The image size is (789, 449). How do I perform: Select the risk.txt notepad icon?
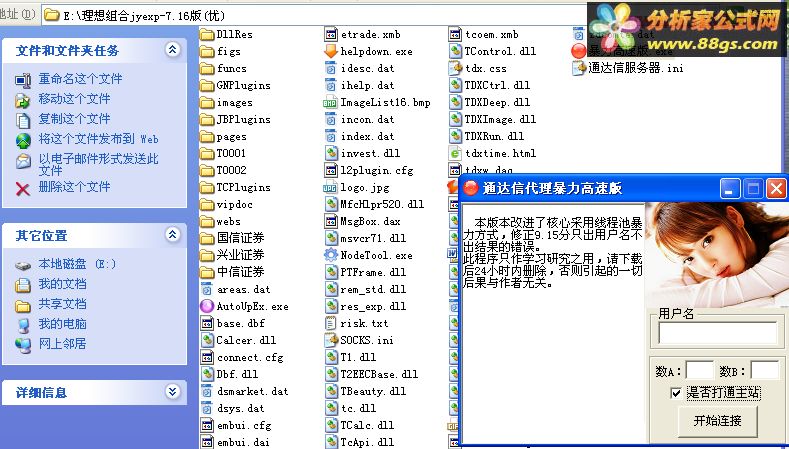[x=331, y=323]
